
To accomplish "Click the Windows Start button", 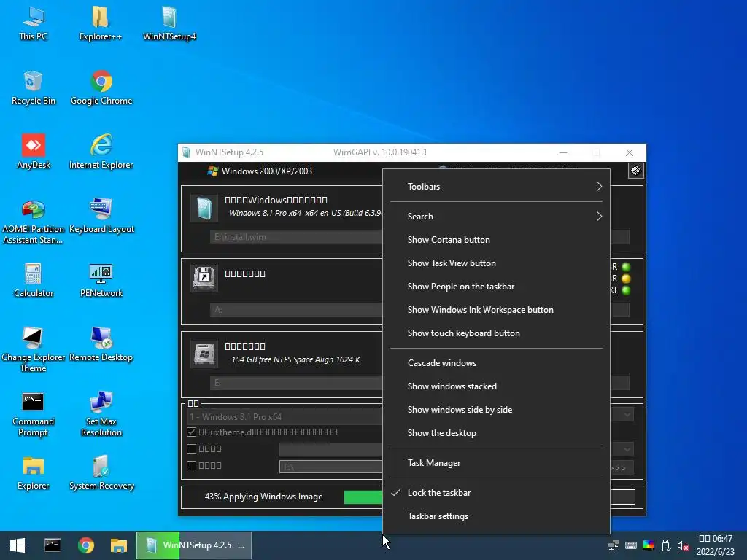I will click(x=18, y=545).
